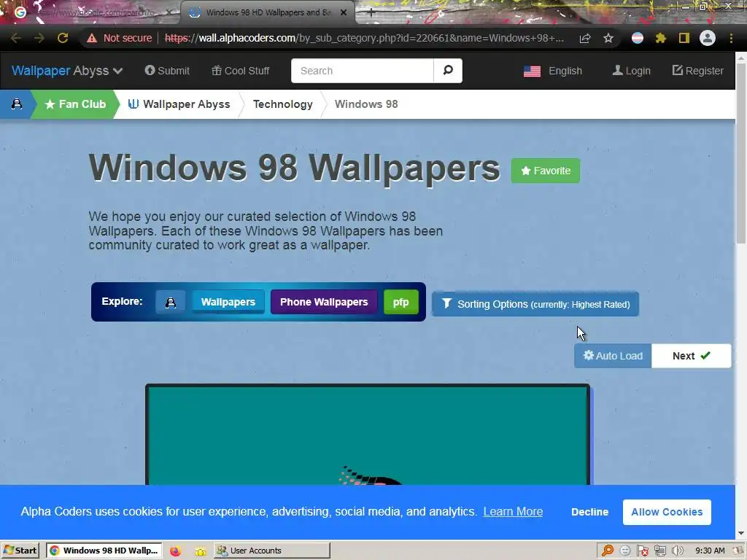
Task: Toggle the Auto Load setting
Action: (613, 356)
